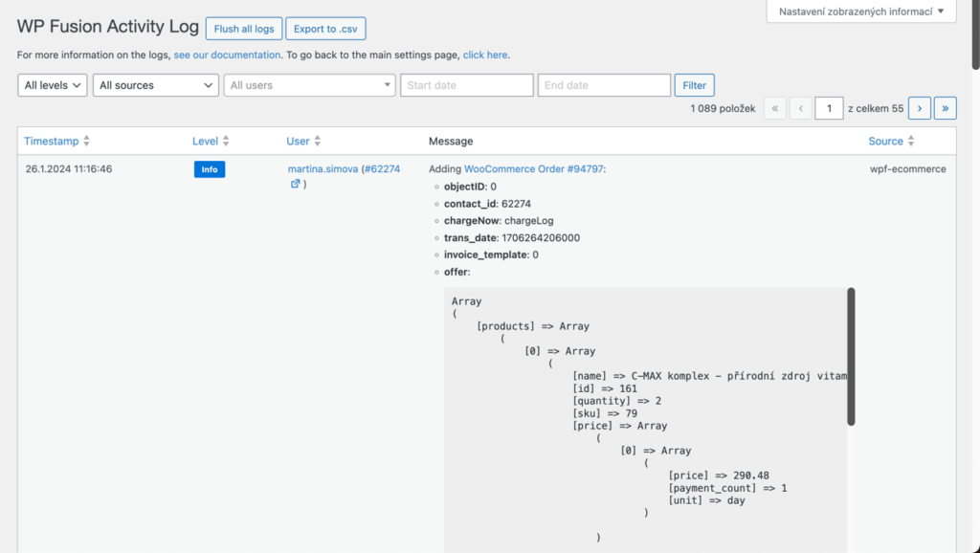Click the wpf-ecommerce source text
The height and width of the screenshot is (553, 980).
pos(908,168)
